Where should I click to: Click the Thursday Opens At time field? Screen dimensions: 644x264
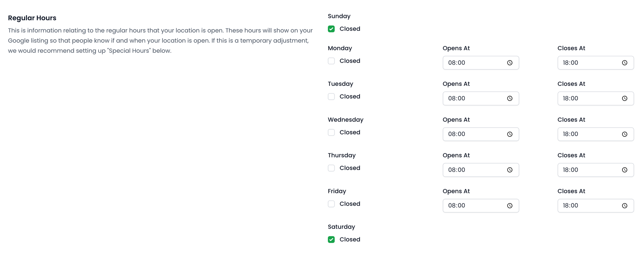tap(473, 170)
